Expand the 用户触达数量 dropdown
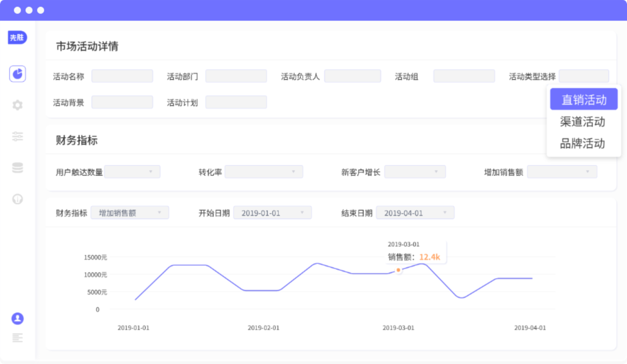The width and height of the screenshot is (627, 364). [x=132, y=172]
